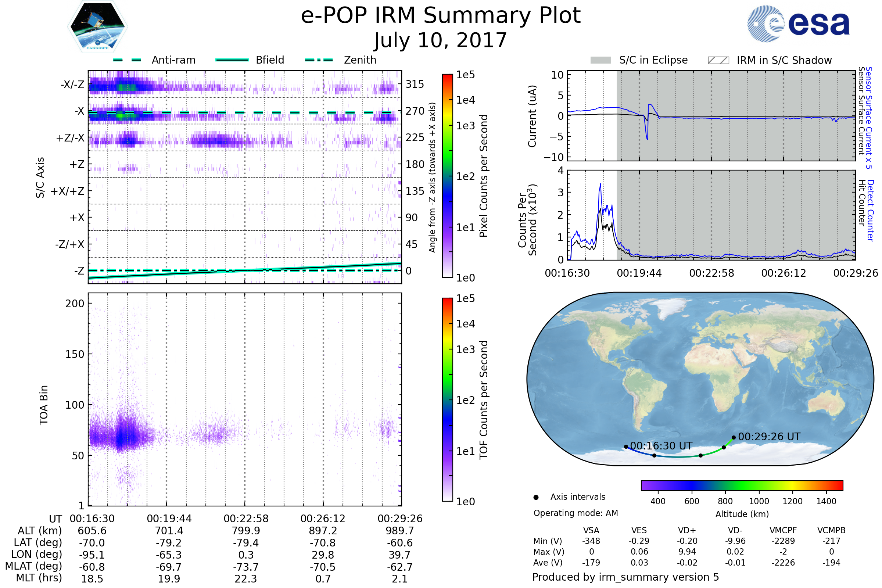
Task: Click the Axis intervals black dot marker
Action: pyautogui.click(x=536, y=498)
